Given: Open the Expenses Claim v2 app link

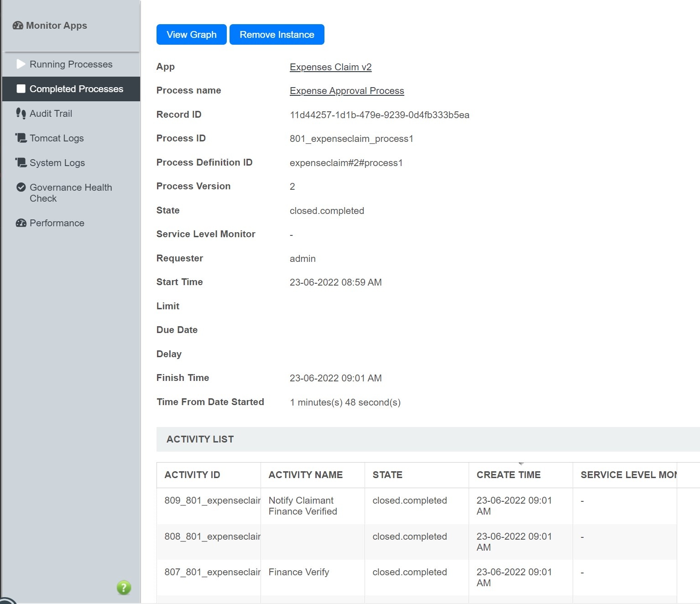Looking at the screenshot, I should tap(330, 67).
